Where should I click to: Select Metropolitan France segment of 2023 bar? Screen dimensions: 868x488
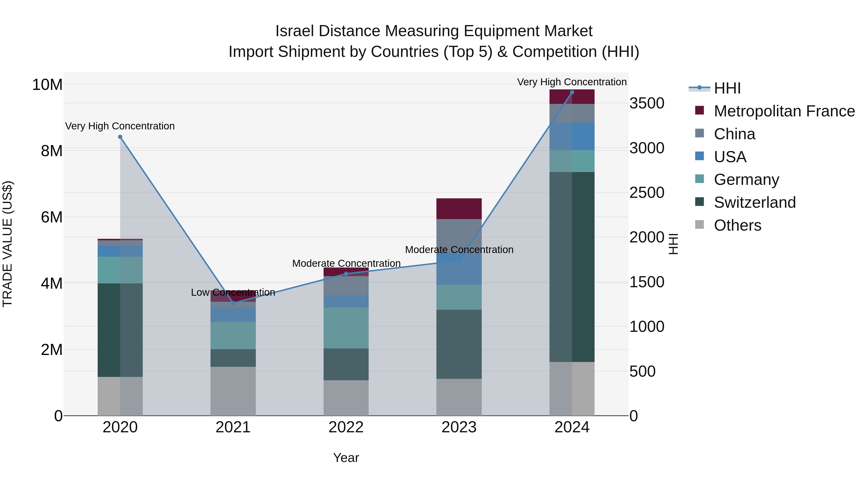(x=459, y=209)
